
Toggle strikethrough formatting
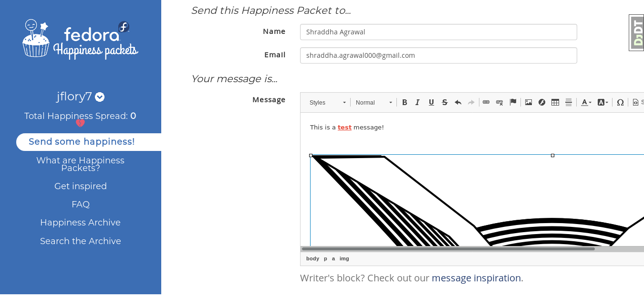tap(445, 102)
